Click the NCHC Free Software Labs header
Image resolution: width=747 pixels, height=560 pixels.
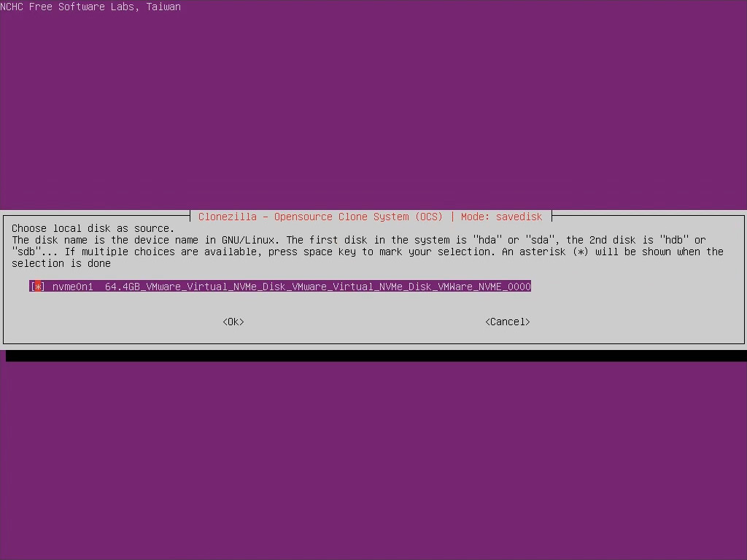90,7
